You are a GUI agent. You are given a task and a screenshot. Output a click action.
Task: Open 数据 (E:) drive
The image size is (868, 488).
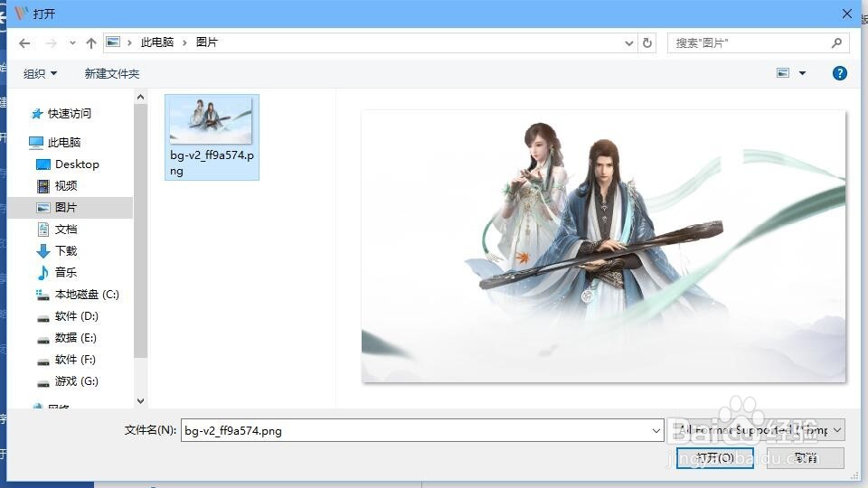(x=75, y=337)
